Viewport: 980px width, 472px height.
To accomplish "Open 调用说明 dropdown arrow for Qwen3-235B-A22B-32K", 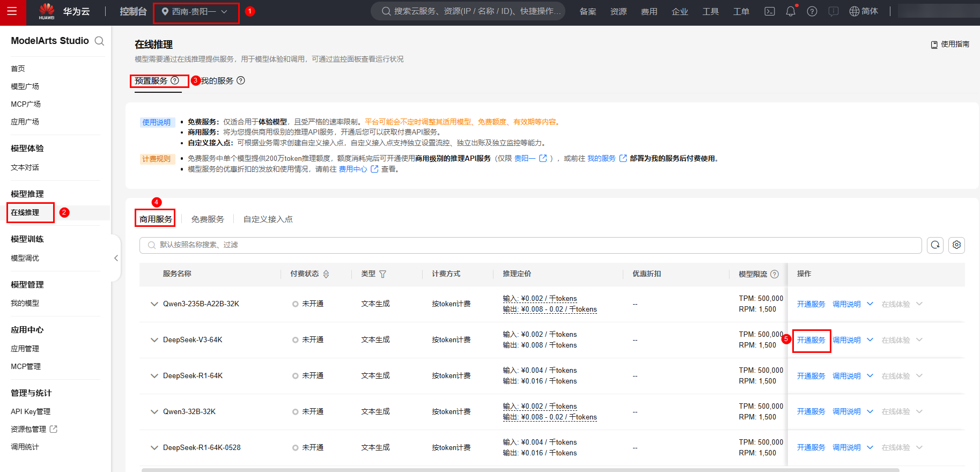I will point(870,304).
